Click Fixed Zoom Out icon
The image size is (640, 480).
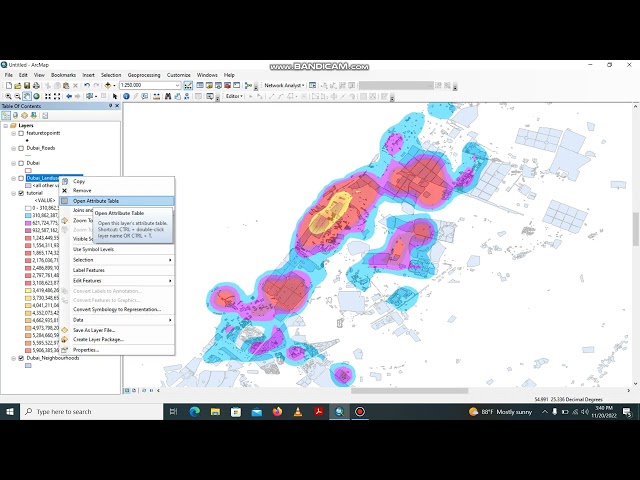(57, 96)
